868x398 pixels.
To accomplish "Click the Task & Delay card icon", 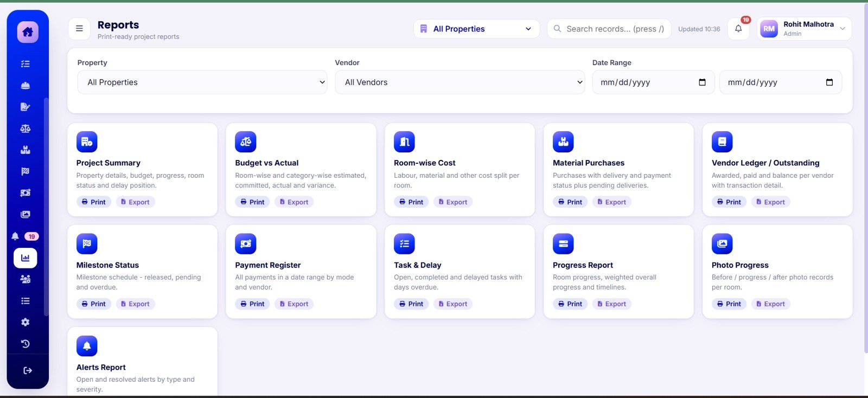I will pyautogui.click(x=404, y=244).
